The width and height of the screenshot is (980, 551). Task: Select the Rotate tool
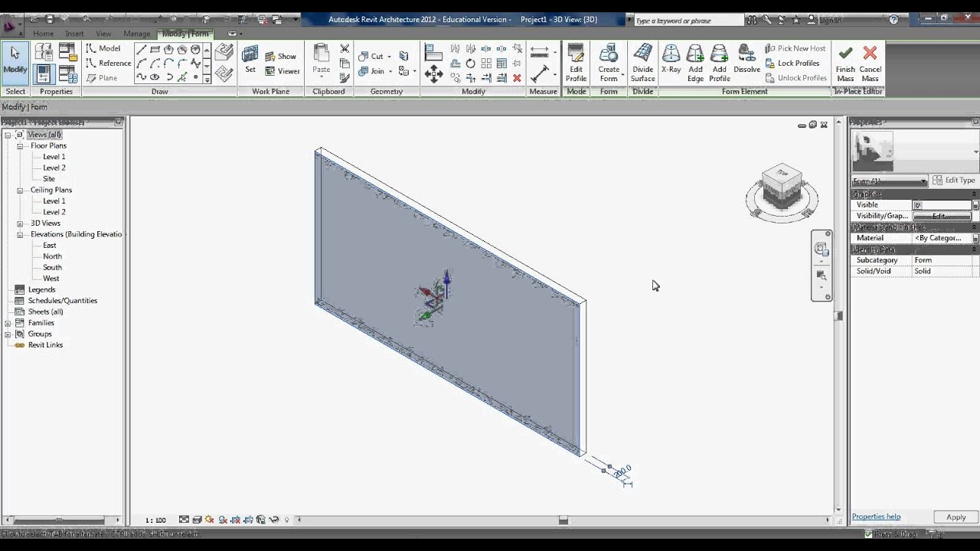click(471, 64)
